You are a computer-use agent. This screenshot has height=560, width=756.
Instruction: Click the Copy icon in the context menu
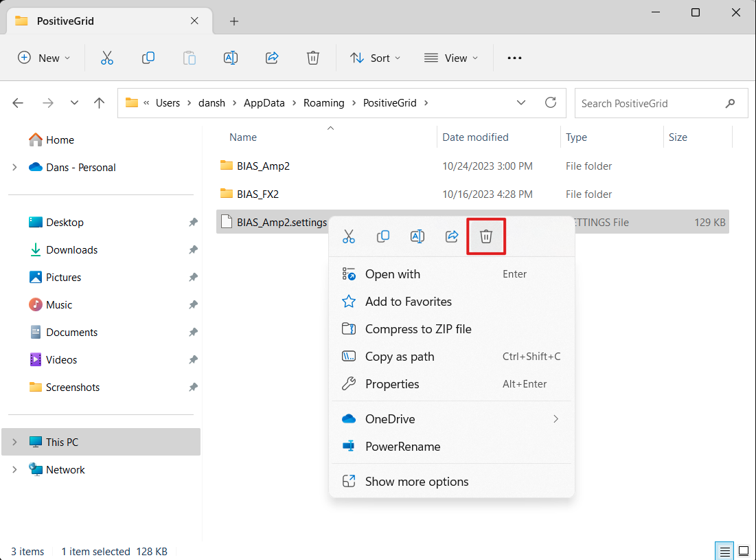point(383,236)
